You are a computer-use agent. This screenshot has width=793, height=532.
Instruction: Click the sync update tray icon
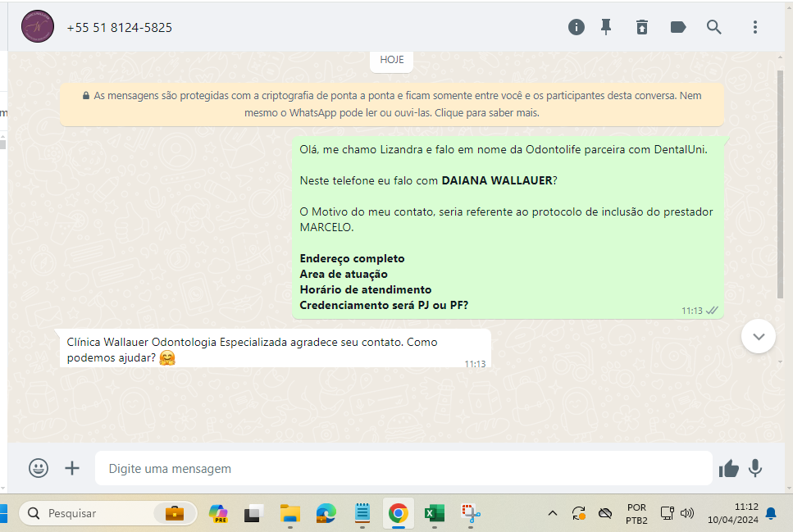click(579, 513)
